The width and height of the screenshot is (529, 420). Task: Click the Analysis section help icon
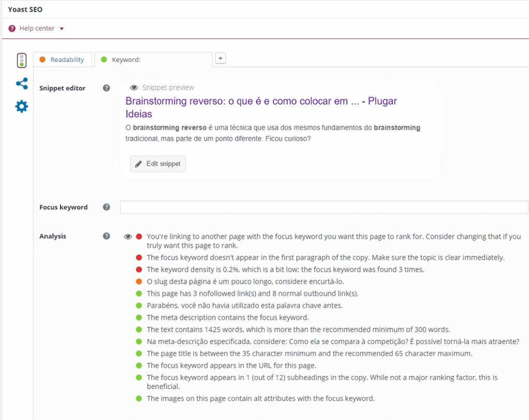[x=106, y=236]
